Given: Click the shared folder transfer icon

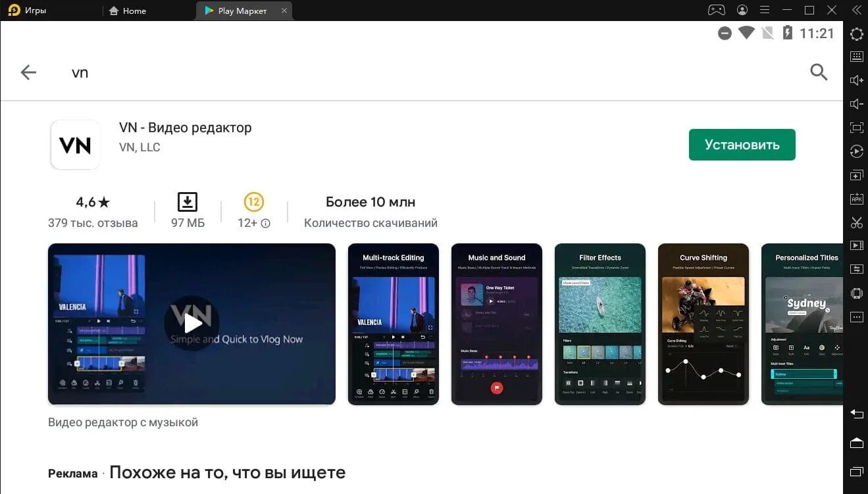Looking at the screenshot, I should pyautogui.click(x=856, y=269).
